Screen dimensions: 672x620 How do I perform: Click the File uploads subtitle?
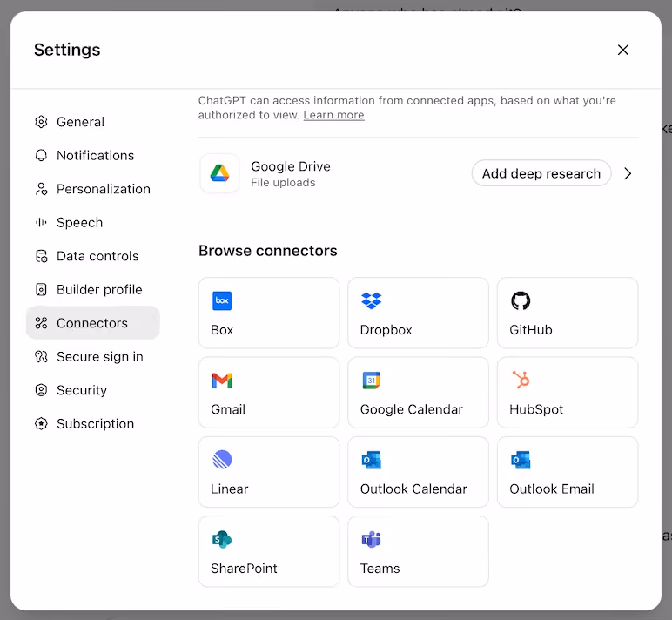(283, 183)
